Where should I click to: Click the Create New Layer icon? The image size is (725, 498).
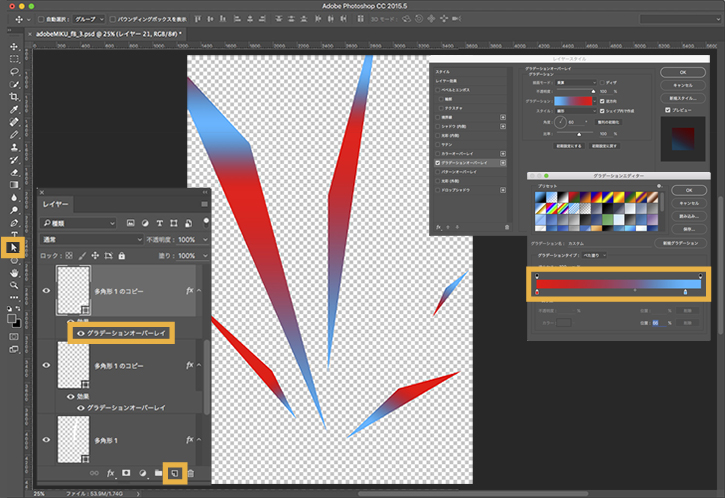175,473
